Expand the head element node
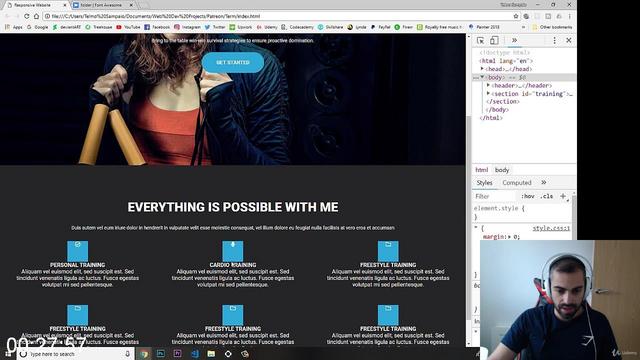 [482, 69]
